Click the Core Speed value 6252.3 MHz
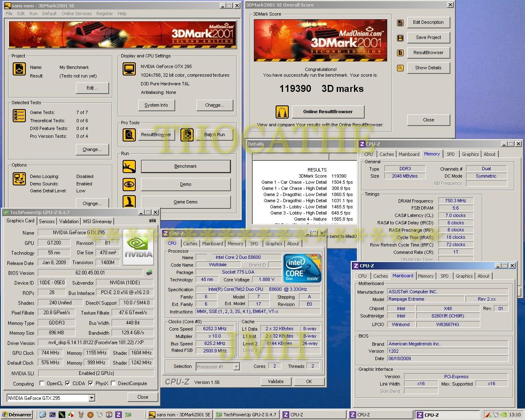Image resolution: width=525 pixels, height=420 pixels. (x=215, y=329)
